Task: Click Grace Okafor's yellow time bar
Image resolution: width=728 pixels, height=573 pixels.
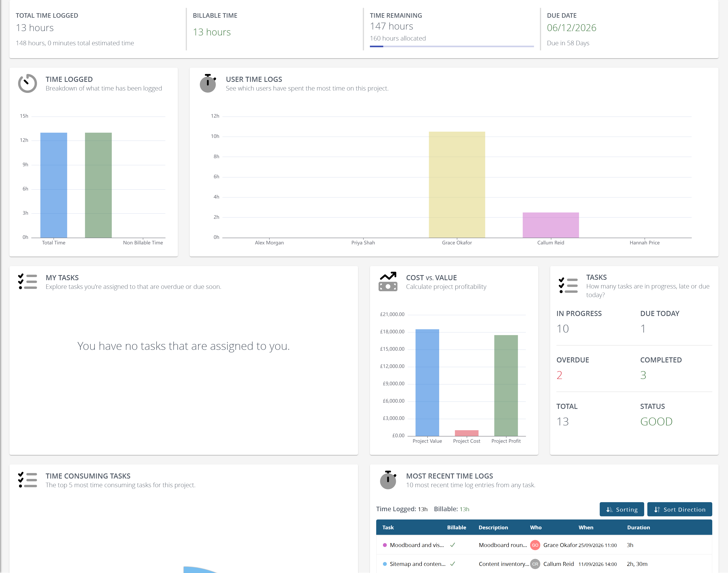Action: coord(457,185)
